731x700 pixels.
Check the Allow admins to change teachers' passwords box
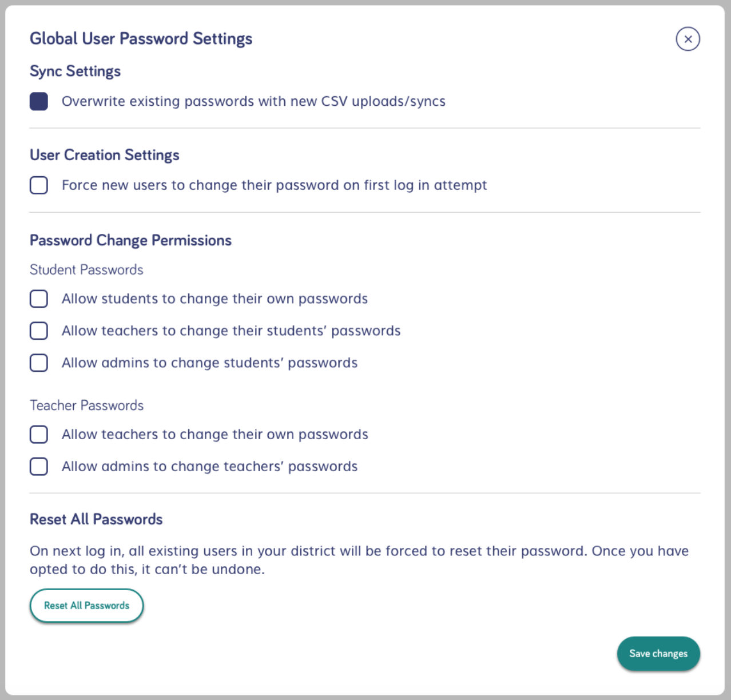pyautogui.click(x=39, y=467)
